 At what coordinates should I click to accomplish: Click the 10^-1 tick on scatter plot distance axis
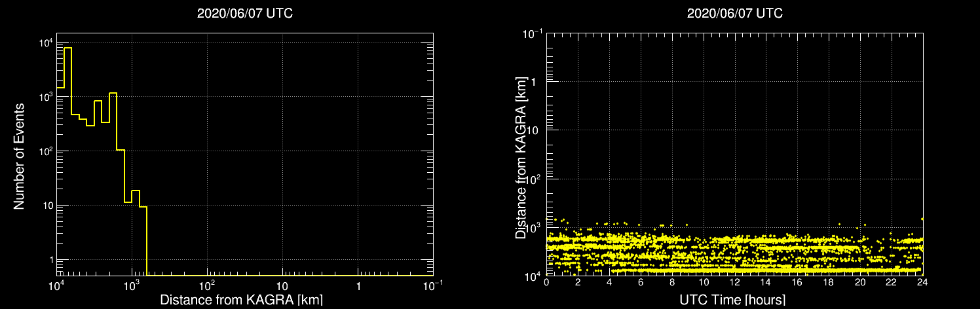532,33
